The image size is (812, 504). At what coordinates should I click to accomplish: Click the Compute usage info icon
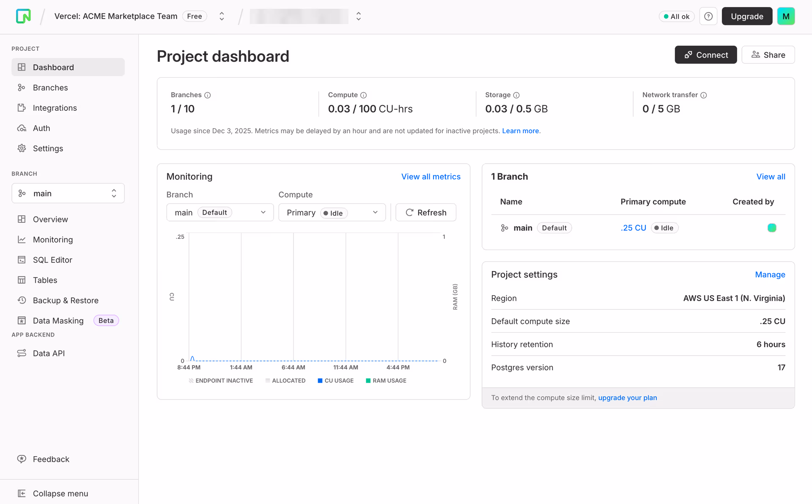pyautogui.click(x=363, y=95)
